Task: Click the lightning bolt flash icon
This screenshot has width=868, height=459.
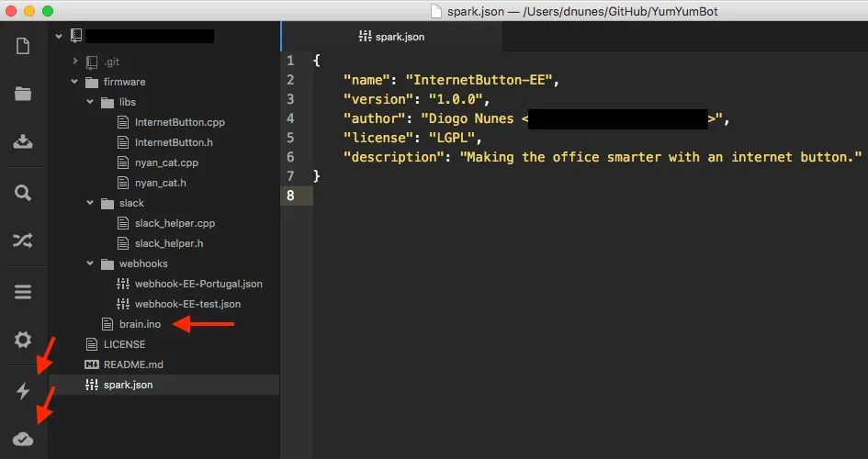Action: (23, 391)
